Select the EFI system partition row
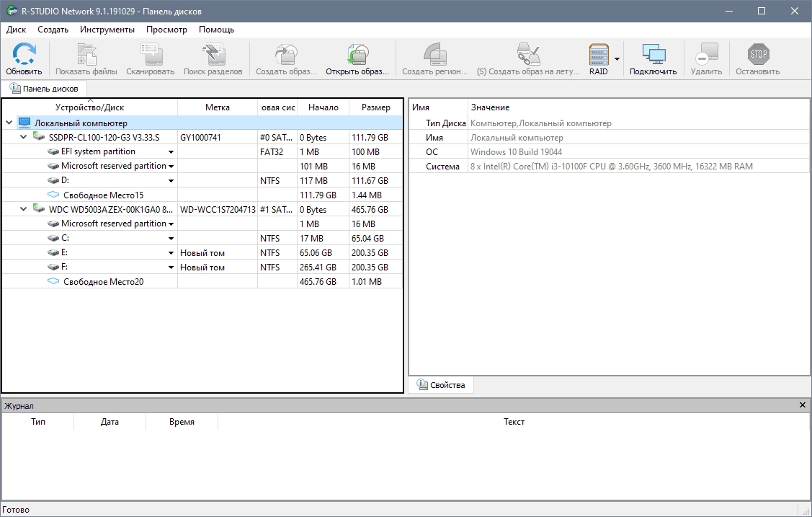Viewport: 812px width, 517px height. point(202,152)
